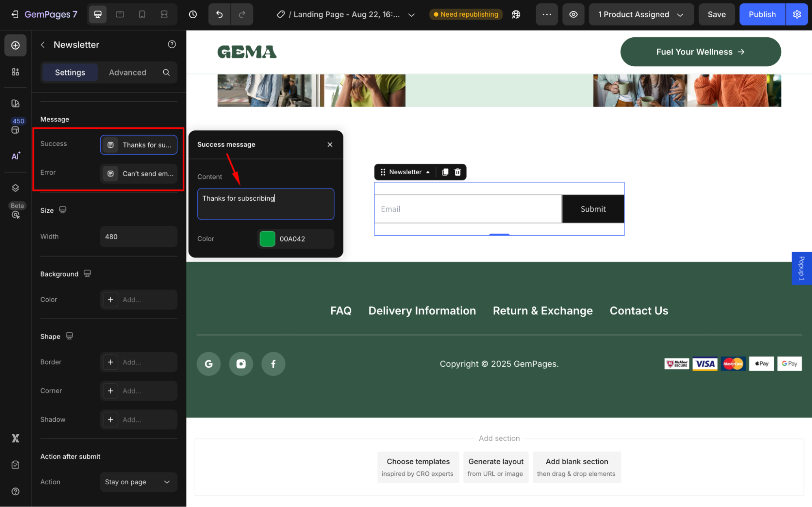
Task: Click the green 00A042 color swatch
Action: pos(267,239)
